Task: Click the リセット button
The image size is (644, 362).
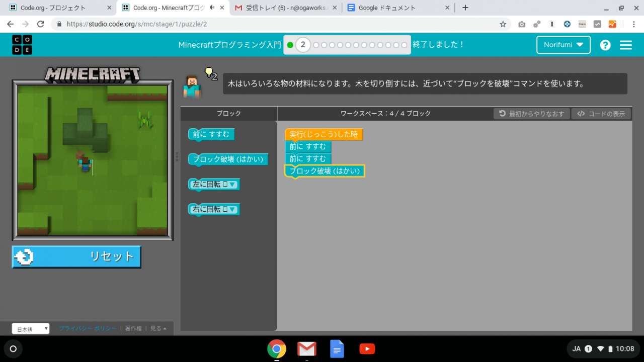Action: click(76, 257)
